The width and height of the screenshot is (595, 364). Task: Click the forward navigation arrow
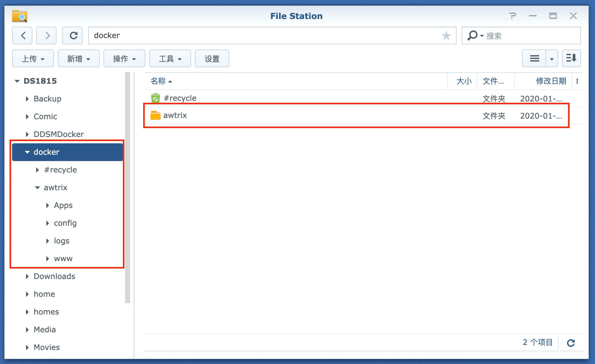pyautogui.click(x=46, y=36)
